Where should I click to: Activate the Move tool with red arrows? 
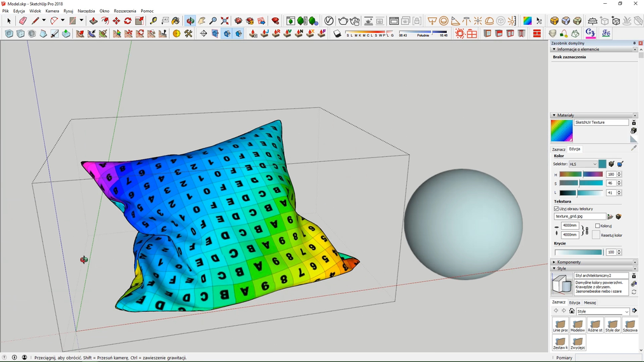click(116, 20)
